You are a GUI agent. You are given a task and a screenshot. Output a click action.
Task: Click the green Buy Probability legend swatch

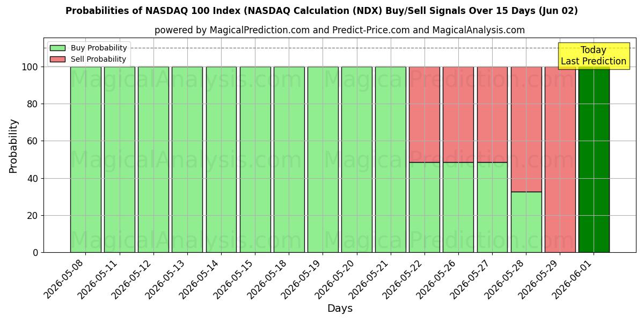(57, 48)
